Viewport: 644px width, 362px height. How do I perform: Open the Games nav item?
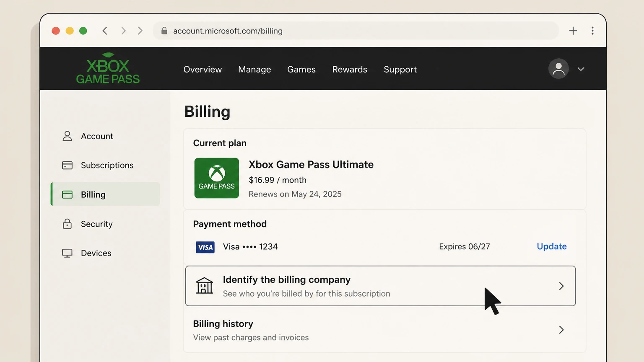301,70
